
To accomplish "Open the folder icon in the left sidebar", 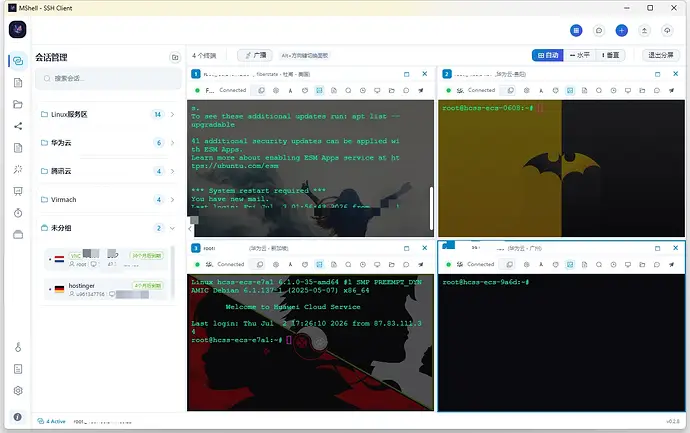I will click(18, 104).
